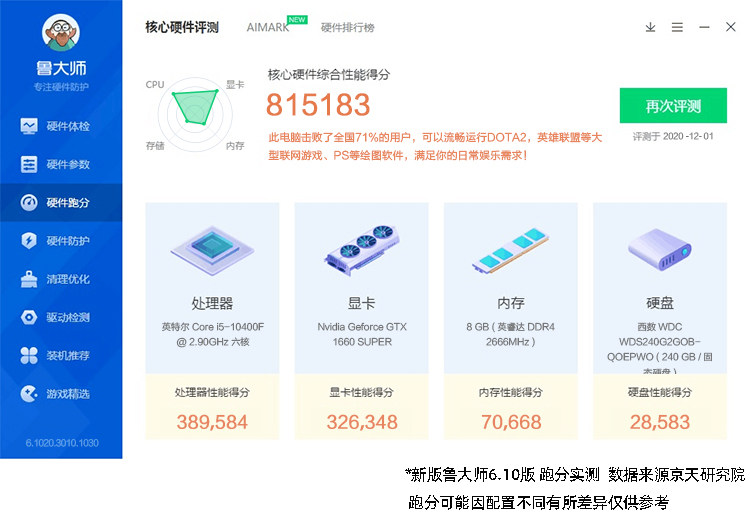Screen dimensions: 750x515
Task: Click disk score 28,583
Action: [660, 422]
